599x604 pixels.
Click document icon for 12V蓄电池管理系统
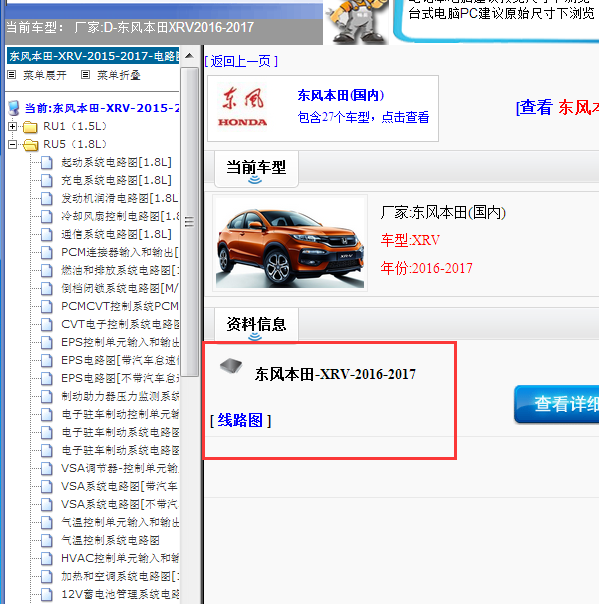47,594
